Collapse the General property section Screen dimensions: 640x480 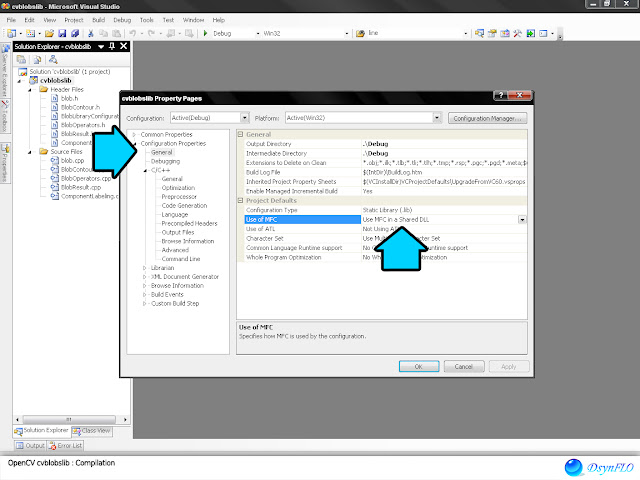point(240,134)
